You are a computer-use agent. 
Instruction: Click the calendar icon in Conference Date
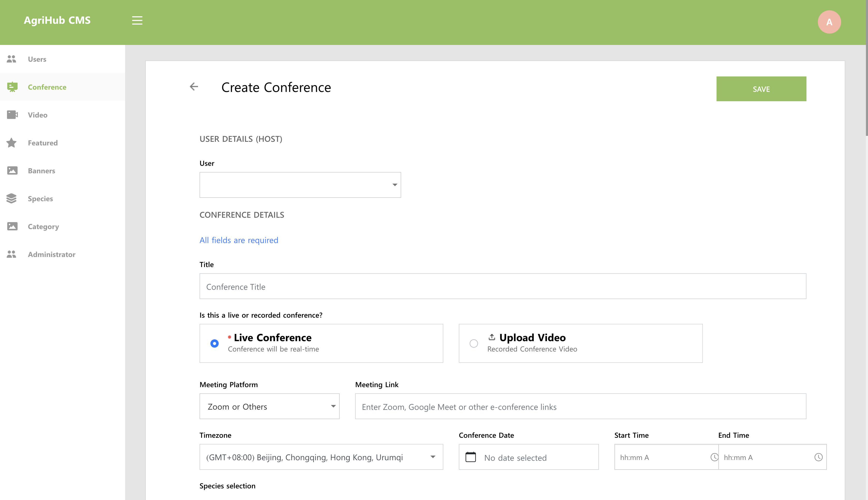pos(470,457)
